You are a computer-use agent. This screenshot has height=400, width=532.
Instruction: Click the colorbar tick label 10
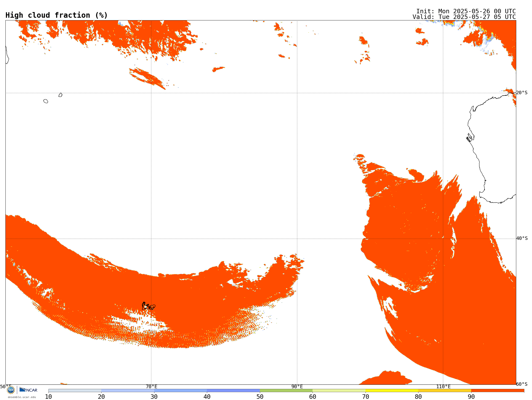[x=49, y=397]
